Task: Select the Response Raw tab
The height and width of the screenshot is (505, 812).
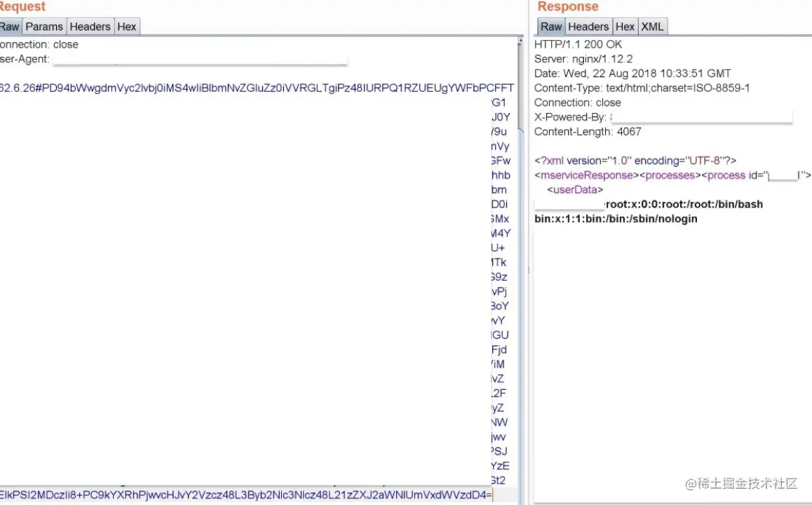Action: click(x=551, y=27)
